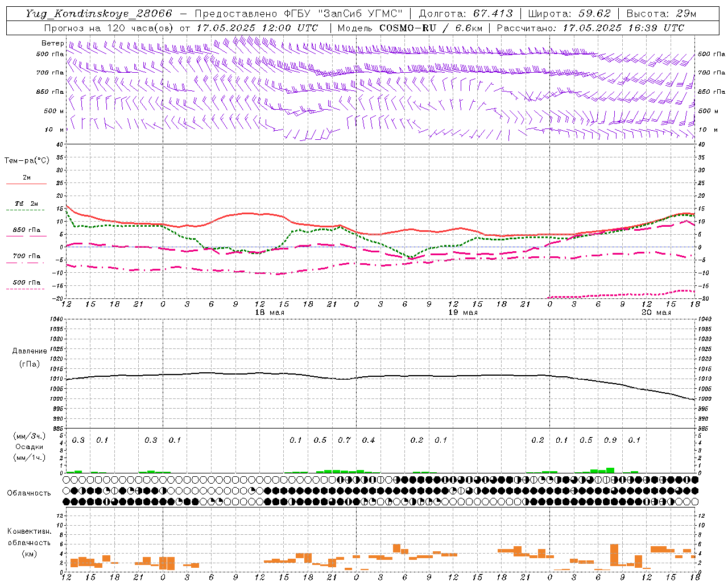This screenshot has height=582, width=728.
Task: Click the "19 мая" date label
Action: coord(463,313)
